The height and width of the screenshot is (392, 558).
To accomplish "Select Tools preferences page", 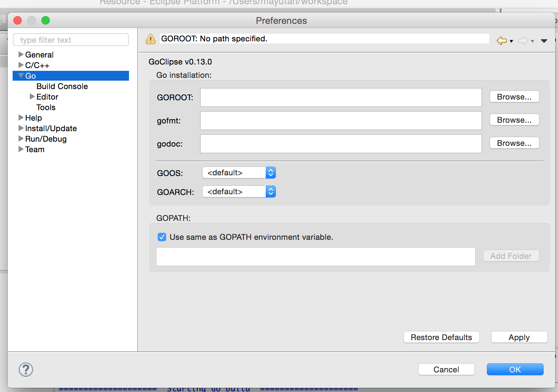I will click(46, 107).
